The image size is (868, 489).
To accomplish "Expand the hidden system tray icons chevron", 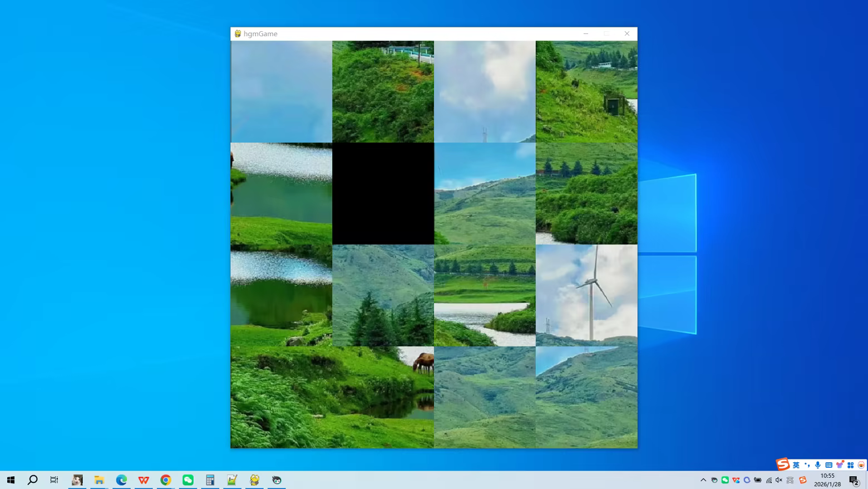I will [703, 480].
